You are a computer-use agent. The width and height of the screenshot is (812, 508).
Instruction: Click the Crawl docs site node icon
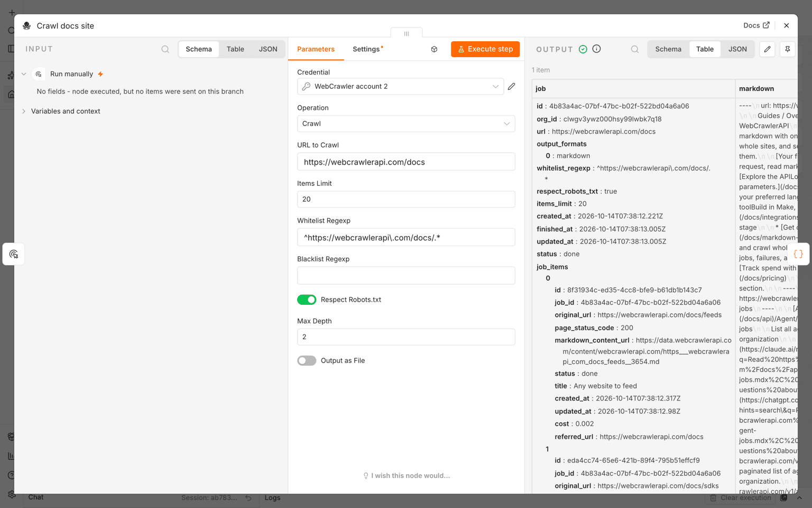[27, 25]
